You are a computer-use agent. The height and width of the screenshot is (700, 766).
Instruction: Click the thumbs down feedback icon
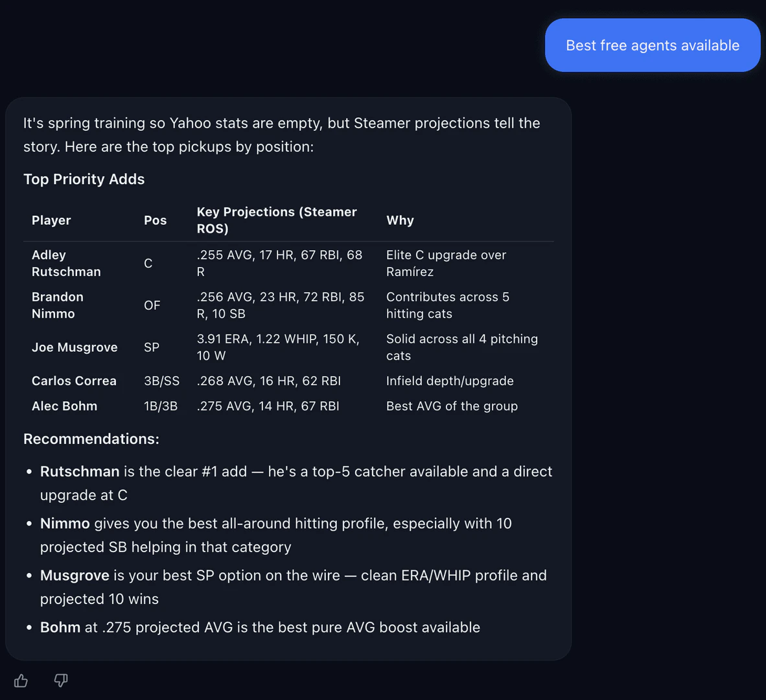tap(61, 681)
